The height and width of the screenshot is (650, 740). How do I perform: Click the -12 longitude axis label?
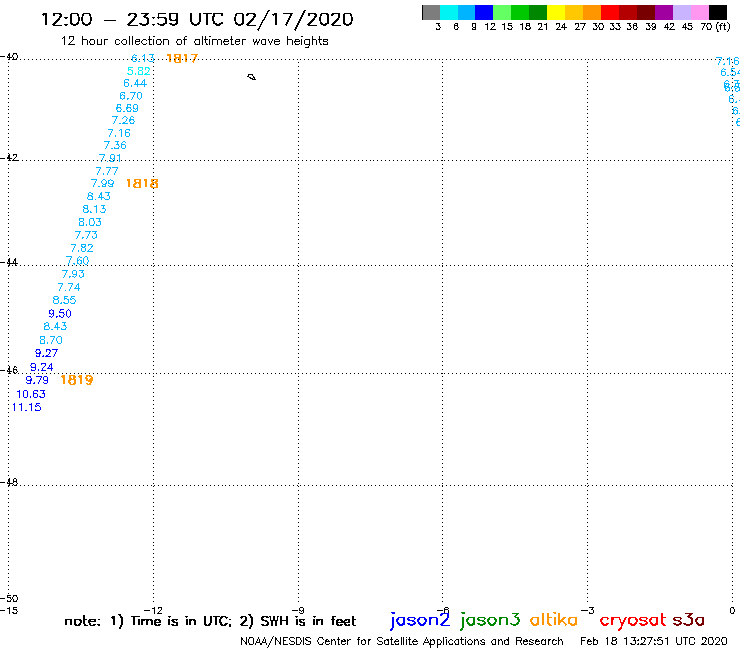[153, 610]
